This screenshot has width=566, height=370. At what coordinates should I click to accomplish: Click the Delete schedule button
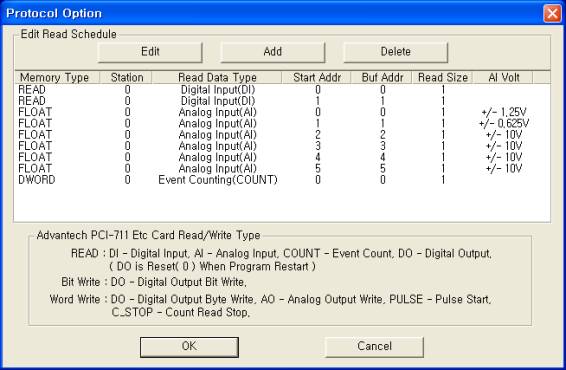point(396,52)
